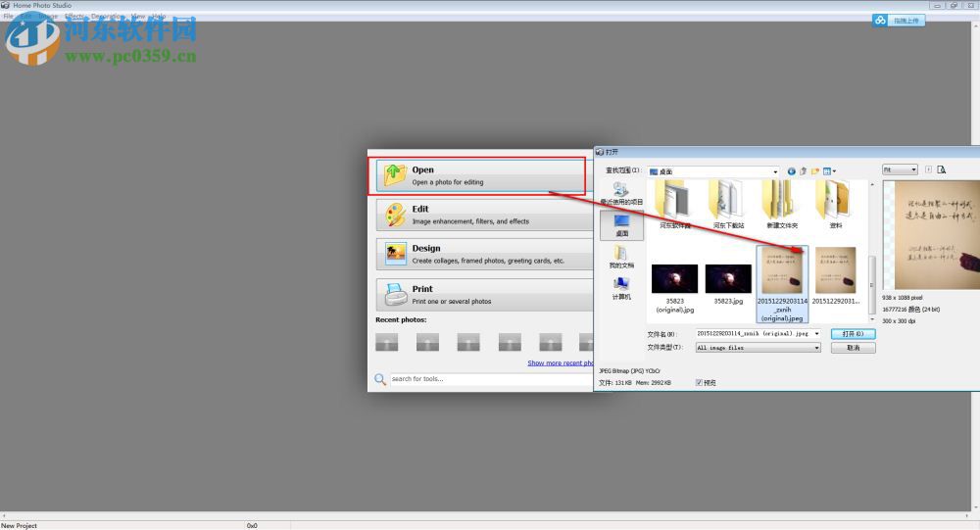
Task: Select the 20151229203114_zxnih (original).jpeg file
Action: (x=782, y=284)
